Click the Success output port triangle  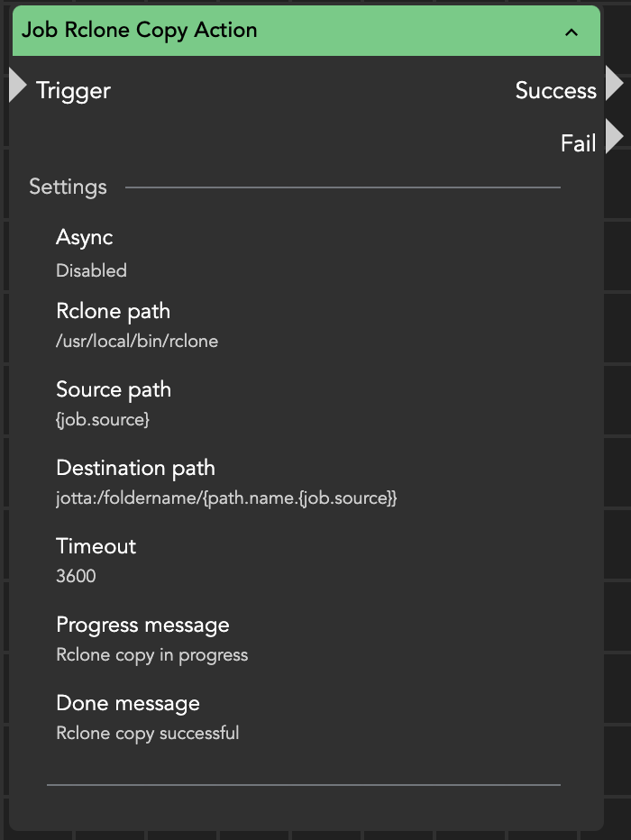(614, 84)
